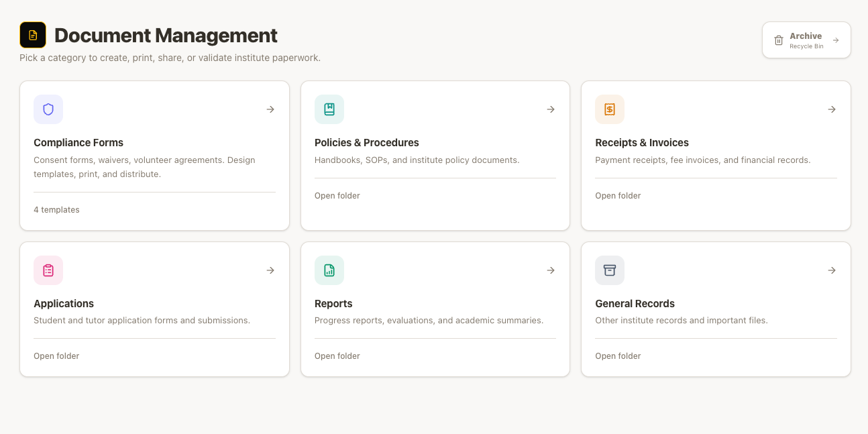This screenshot has width=868, height=434.
Task: Click the Applications clipboard icon
Action: (48, 270)
